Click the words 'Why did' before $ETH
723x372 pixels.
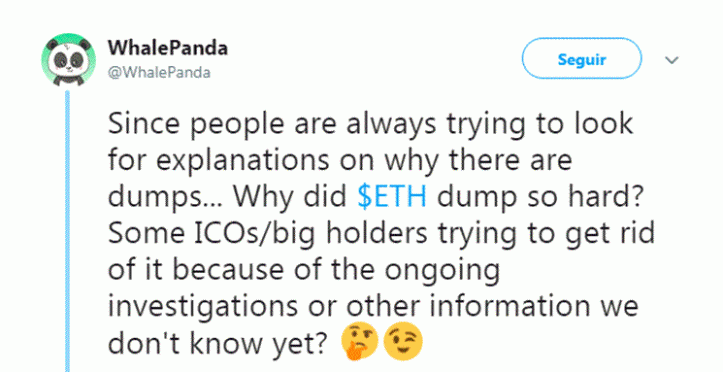[x=290, y=197]
